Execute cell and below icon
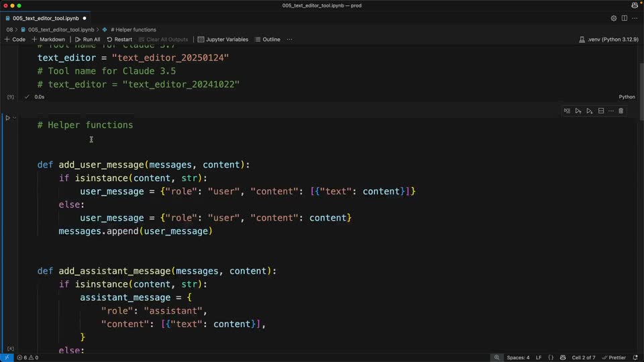Viewport: 644px width, 362px height. 590,111
